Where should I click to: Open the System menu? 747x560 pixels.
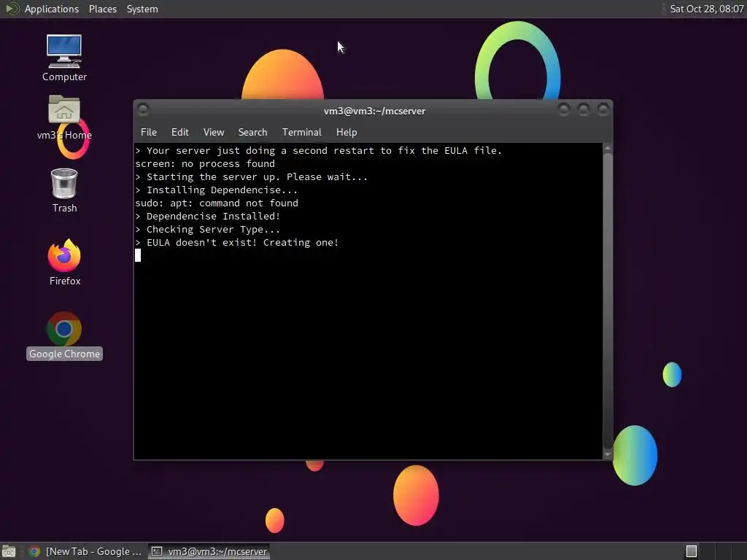click(142, 9)
